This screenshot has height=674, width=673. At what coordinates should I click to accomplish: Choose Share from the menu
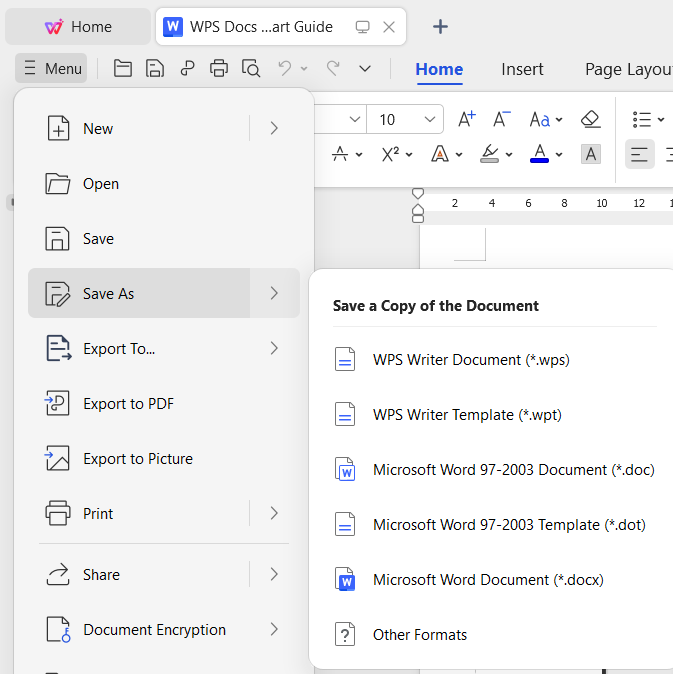[138, 574]
